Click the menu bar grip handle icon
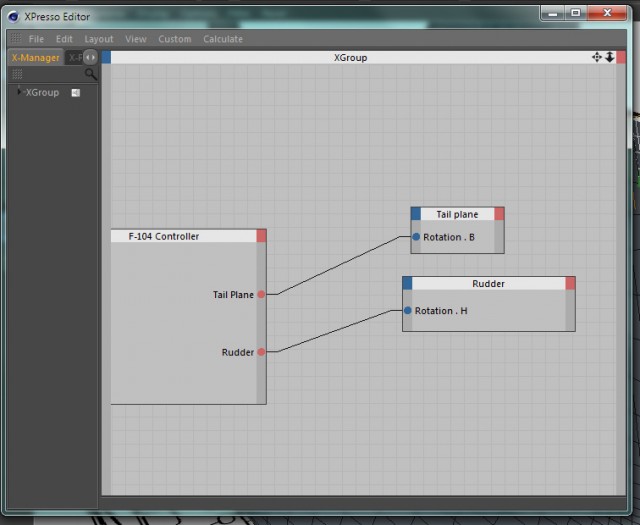The image size is (640, 525). click(16, 38)
